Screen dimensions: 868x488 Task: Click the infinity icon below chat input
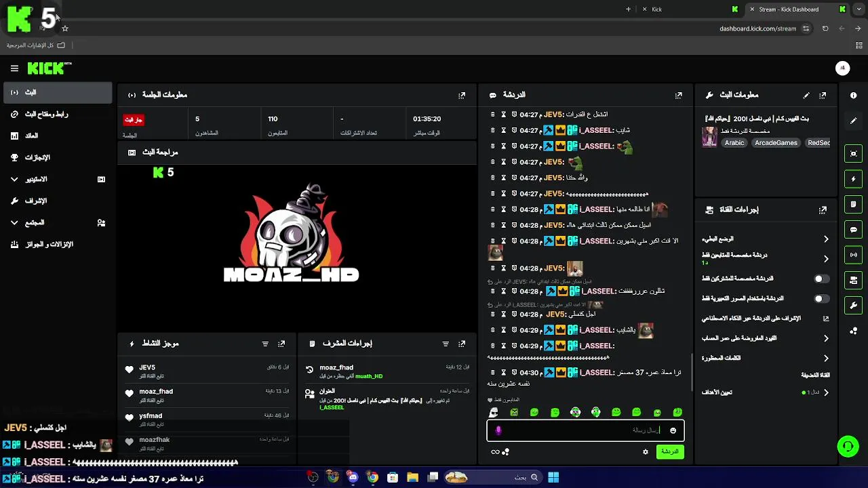pyautogui.click(x=495, y=452)
